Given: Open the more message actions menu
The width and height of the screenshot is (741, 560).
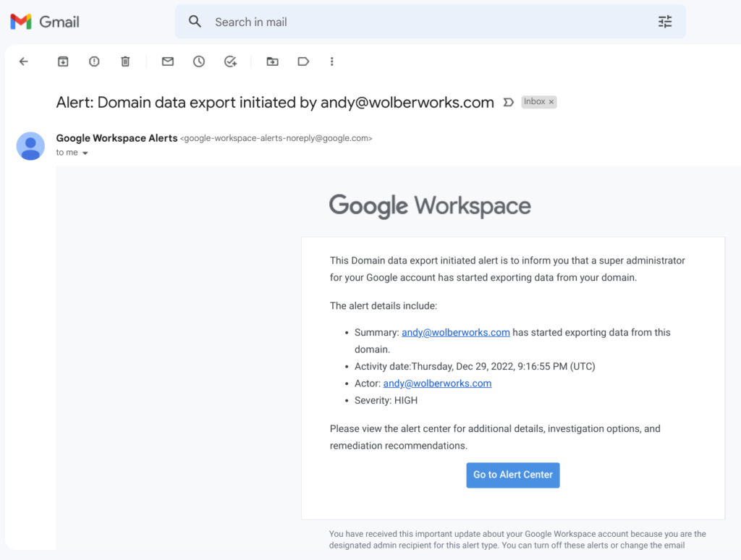Looking at the screenshot, I should tap(331, 61).
